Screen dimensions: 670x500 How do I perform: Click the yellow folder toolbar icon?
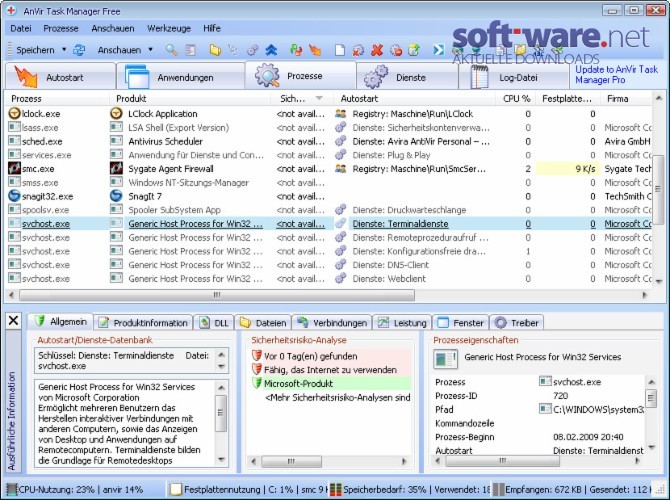tap(215, 50)
